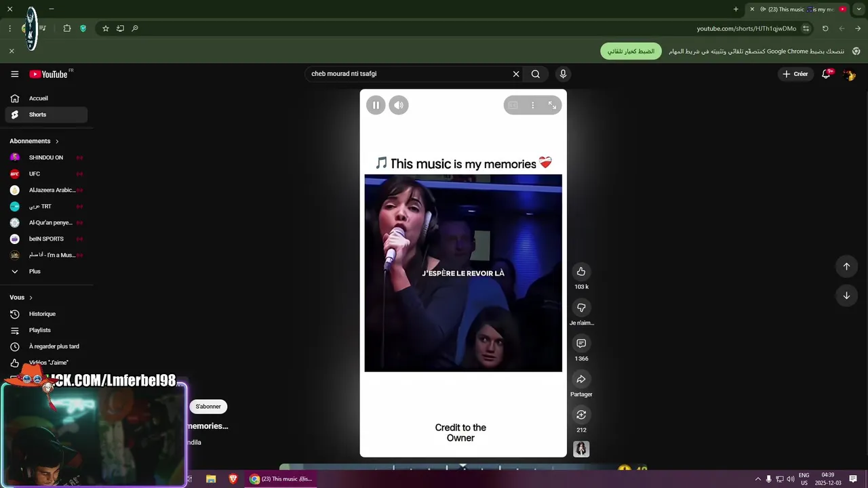Open the UFC subscription
Screen dimensions: 868x488
point(46,174)
